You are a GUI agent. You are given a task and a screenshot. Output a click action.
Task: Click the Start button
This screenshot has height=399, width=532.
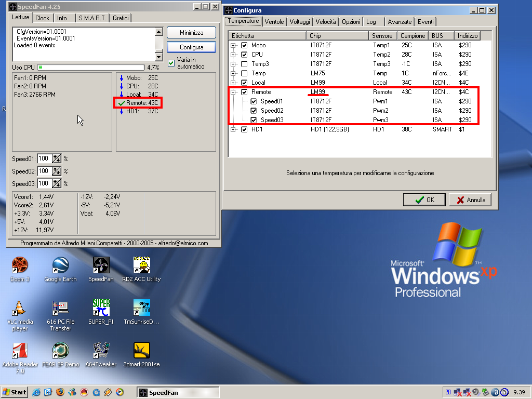(x=14, y=392)
